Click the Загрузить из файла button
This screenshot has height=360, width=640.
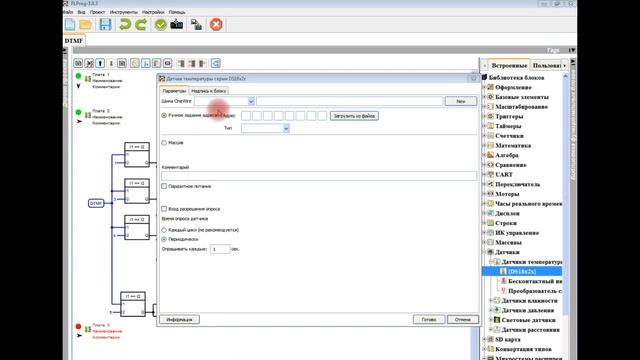(354, 116)
